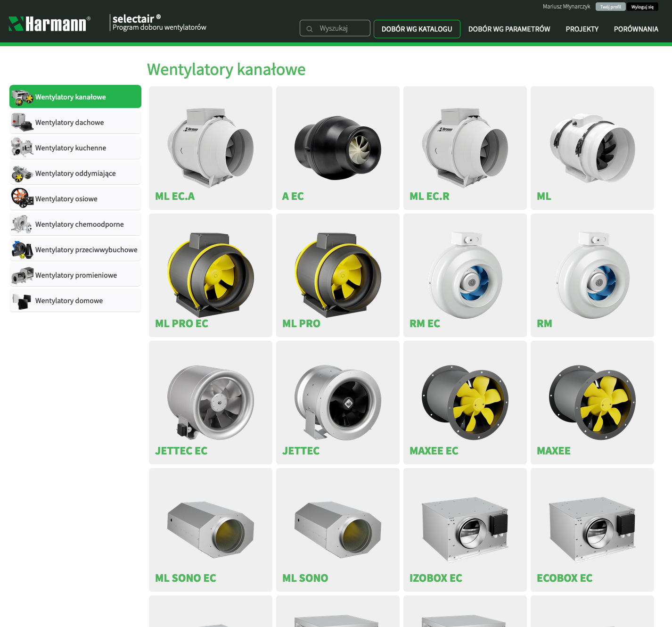Image resolution: width=672 pixels, height=627 pixels.
Task: Select Wentylatory domowe category icon
Action: tap(22, 300)
